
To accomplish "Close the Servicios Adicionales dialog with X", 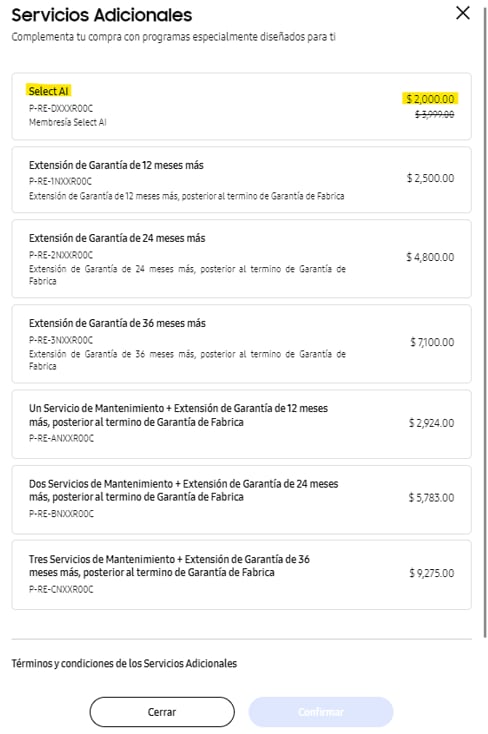I will [463, 13].
